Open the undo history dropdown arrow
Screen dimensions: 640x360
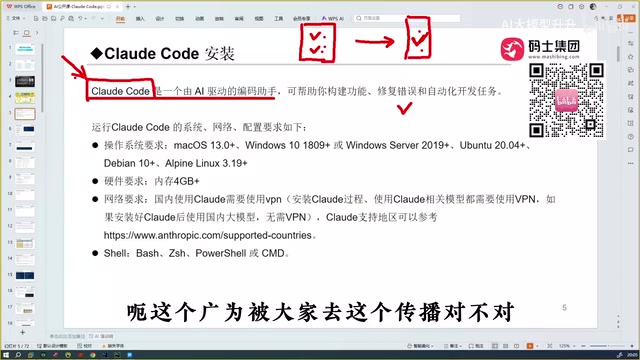click(x=86, y=18)
